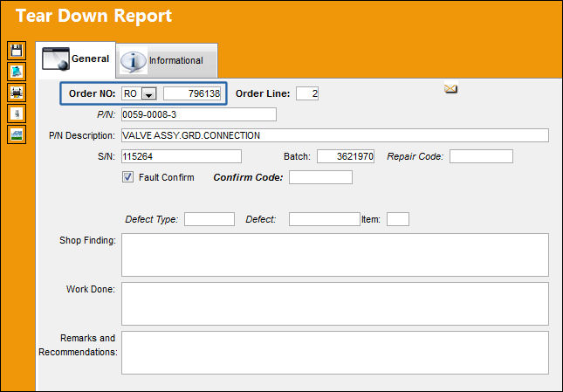The height and width of the screenshot is (392, 563).
Task: Click the Batch: label
Action: click(x=297, y=157)
